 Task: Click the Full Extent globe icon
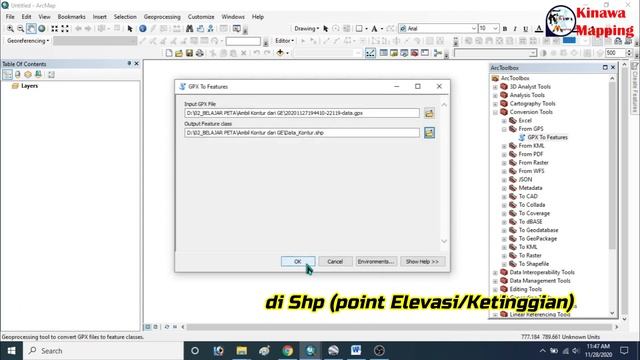coord(42,29)
